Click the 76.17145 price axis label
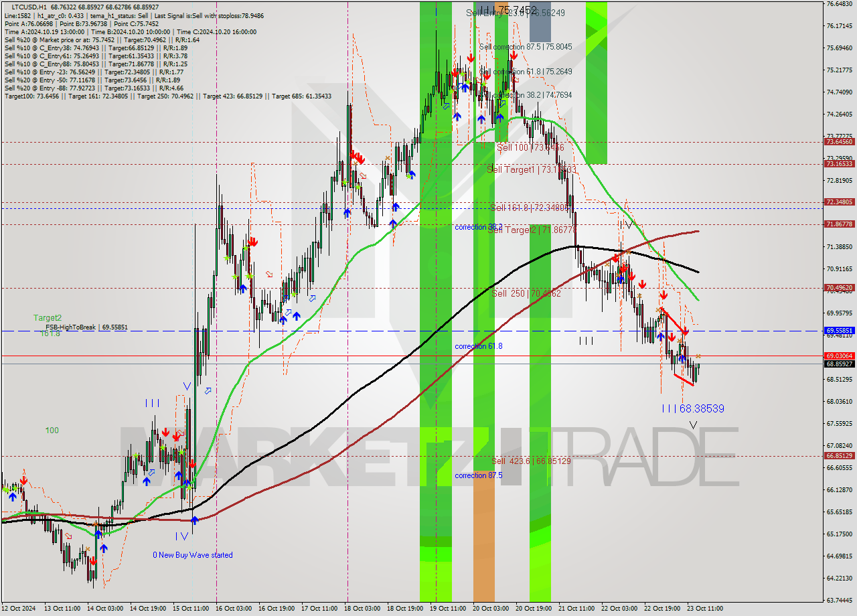The width and height of the screenshot is (857, 616). (839, 26)
